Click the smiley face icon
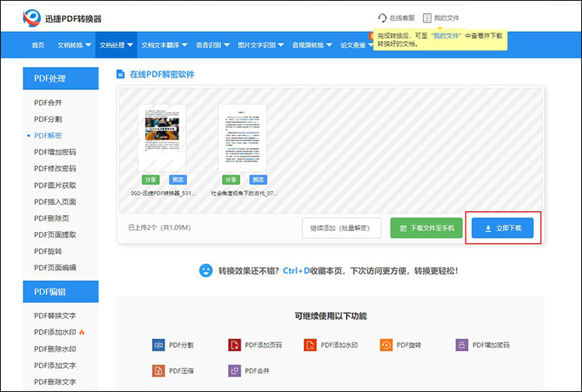 [x=206, y=271]
